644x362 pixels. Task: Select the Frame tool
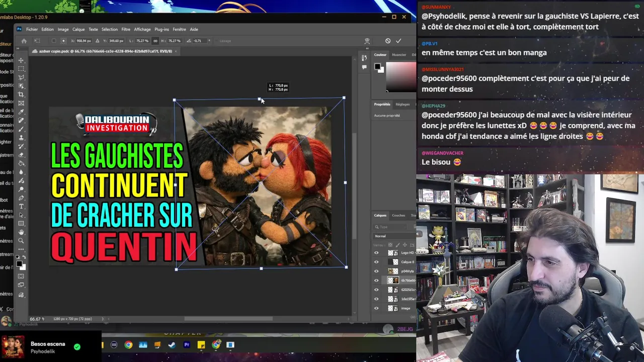[21, 103]
